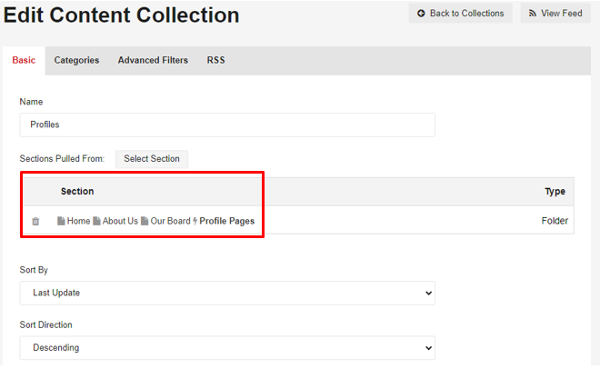Open the Advanced Filters tab
Viewport: 600px width, 369px height.
[153, 60]
